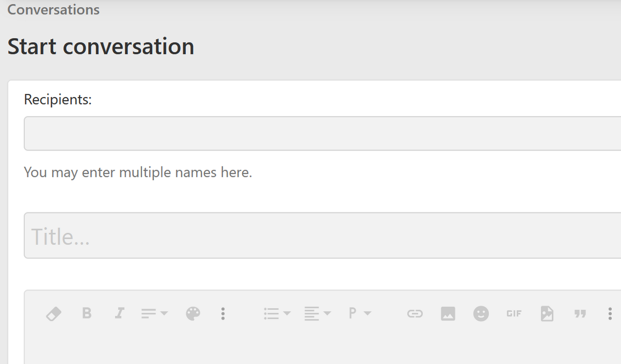Image resolution: width=621 pixels, height=364 pixels.
Task: Open the more options dots icon
Action: tap(223, 313)
